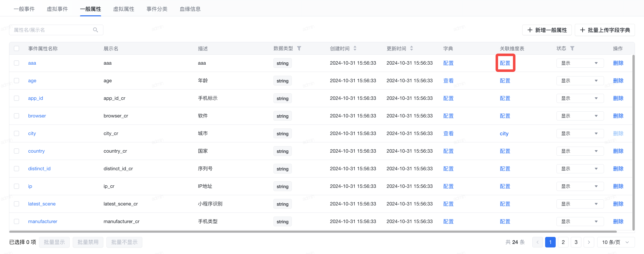Click the 批量不显示 button

tap(124, 242)
